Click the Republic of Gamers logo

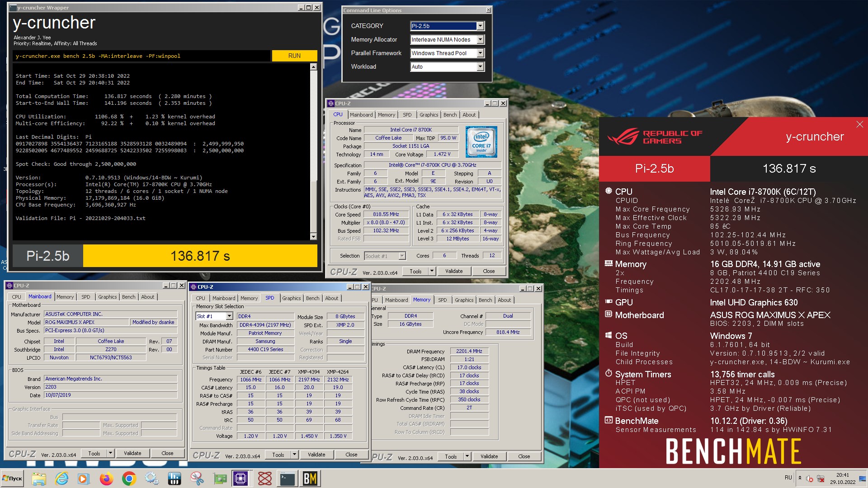coord(655,137)
